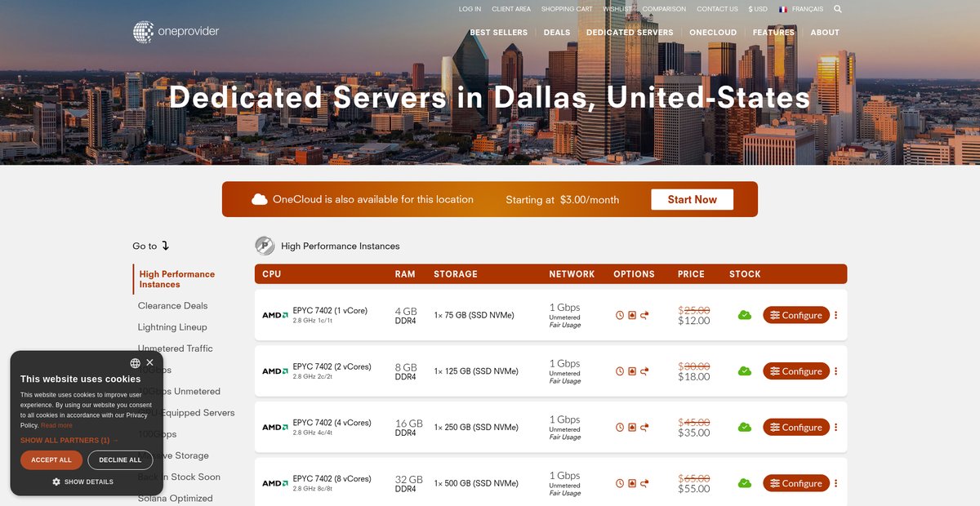Click the square option icon in the $18.00 row

tap(632, 371)
